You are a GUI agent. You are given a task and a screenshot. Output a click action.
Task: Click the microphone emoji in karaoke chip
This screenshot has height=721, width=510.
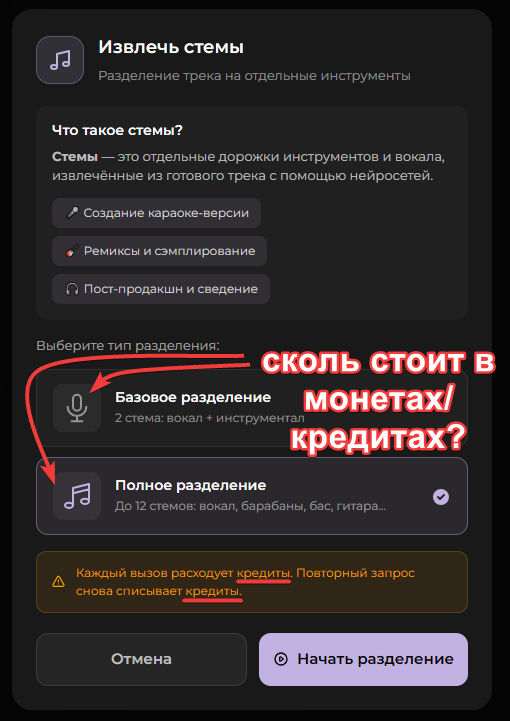pyautogui.click(x=72, y=213)
